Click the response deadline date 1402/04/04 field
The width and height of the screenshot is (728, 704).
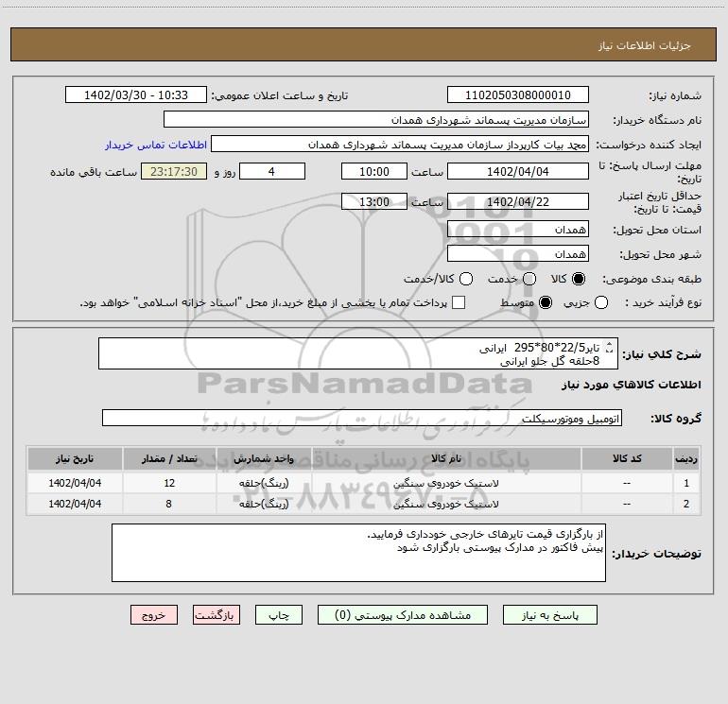(x=518, y=171)
